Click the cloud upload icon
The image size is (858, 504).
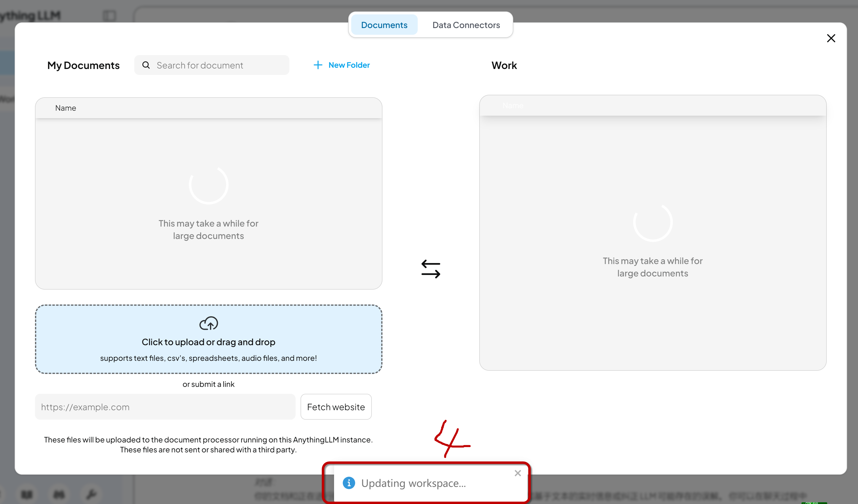[208, 323]
